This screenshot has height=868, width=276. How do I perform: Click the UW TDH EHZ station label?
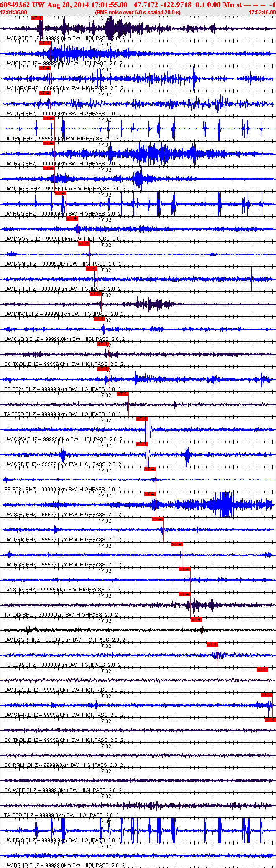pos(20,114)
